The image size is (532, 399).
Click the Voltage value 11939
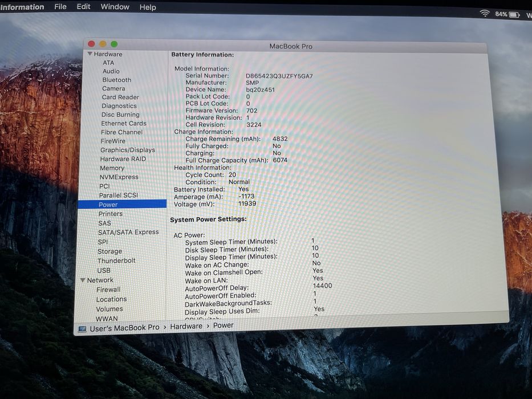pos(247,203)
